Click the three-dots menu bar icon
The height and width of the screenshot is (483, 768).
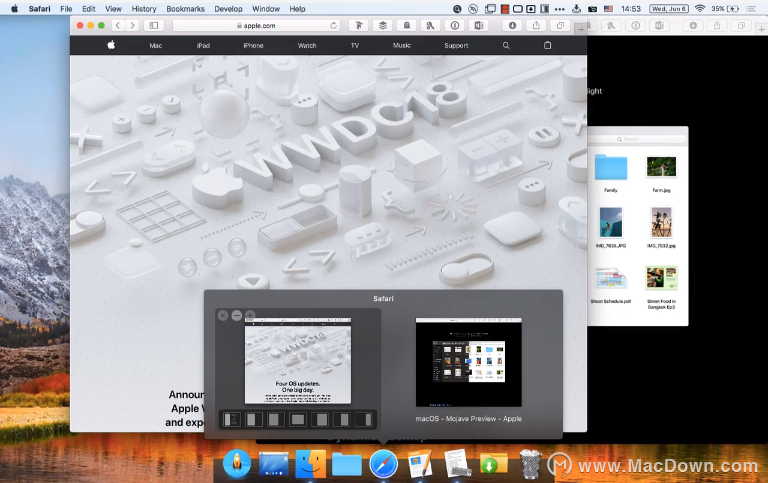(x=560, y=9)
